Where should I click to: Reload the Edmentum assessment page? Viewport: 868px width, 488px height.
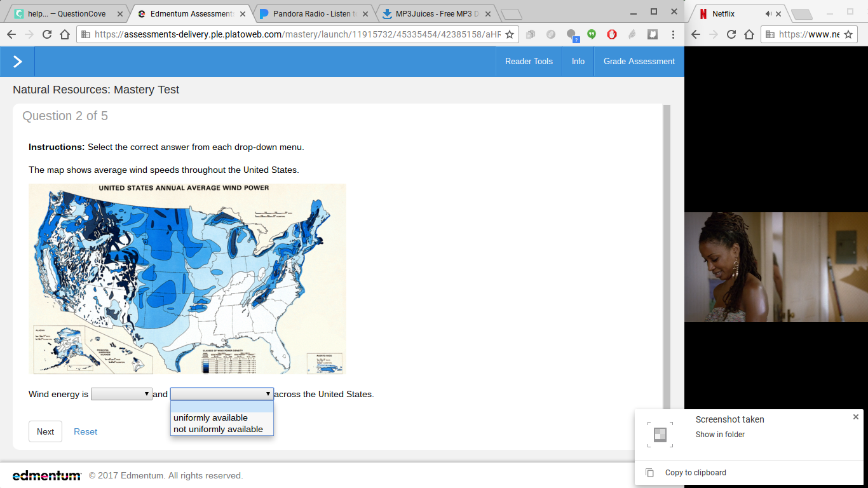pos(46,34)
